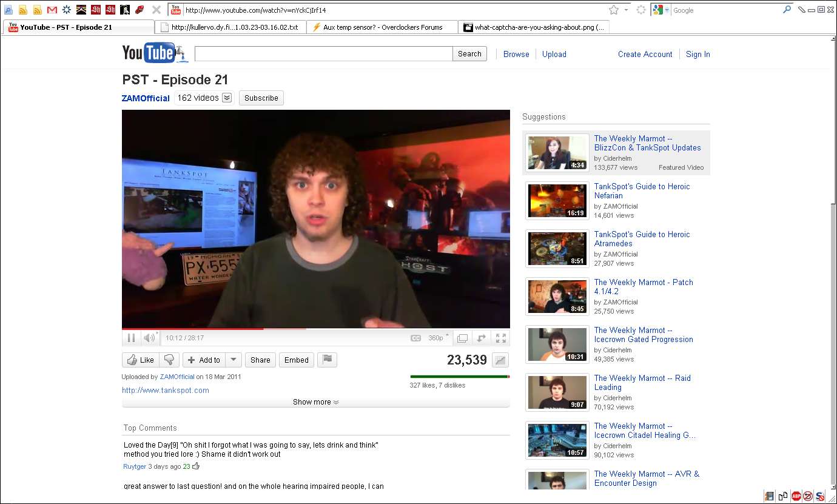Open the ZAMOfficial channel link

pyautogui.click(x=146, y=98)
